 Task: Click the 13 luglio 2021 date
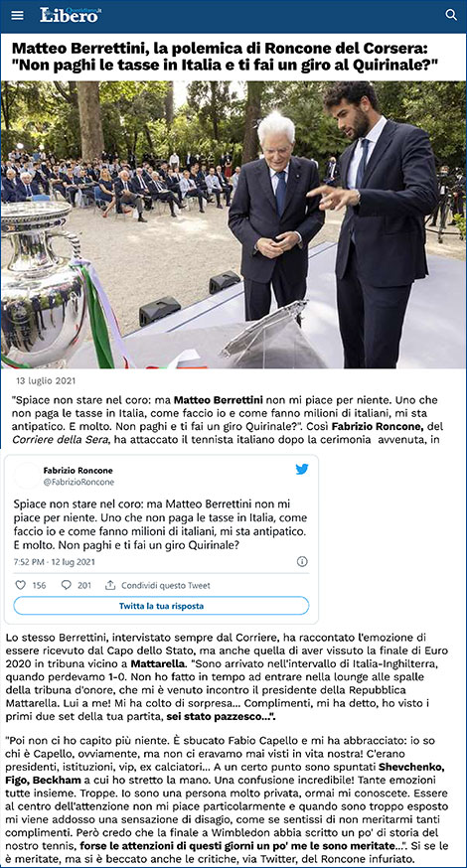point(46,380)
